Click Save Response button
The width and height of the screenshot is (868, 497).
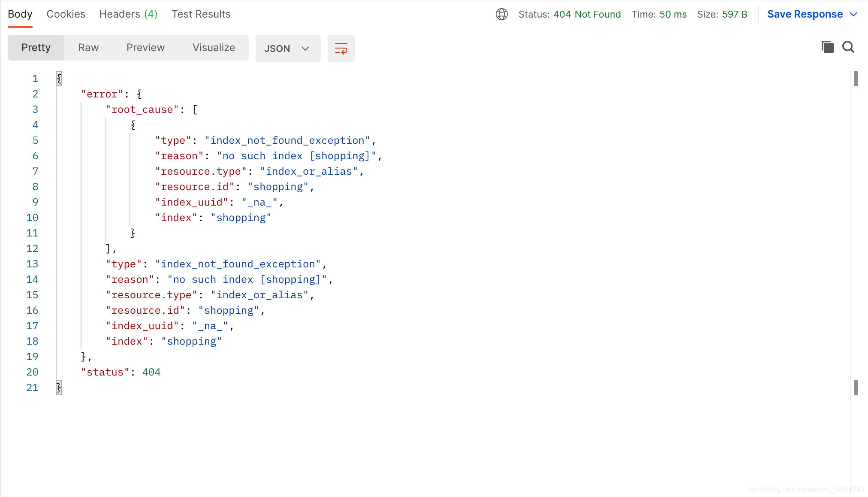pyautogui.click(x=805, y=14)
